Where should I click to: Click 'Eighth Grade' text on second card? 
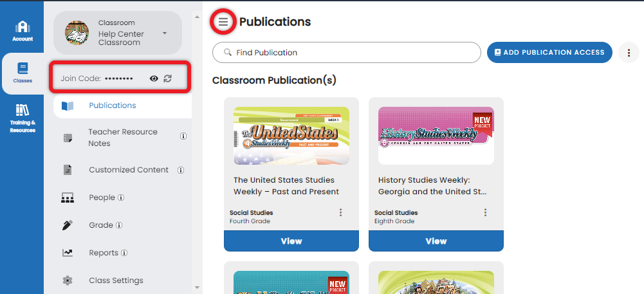pyautogui.click(x=394, y=221)
